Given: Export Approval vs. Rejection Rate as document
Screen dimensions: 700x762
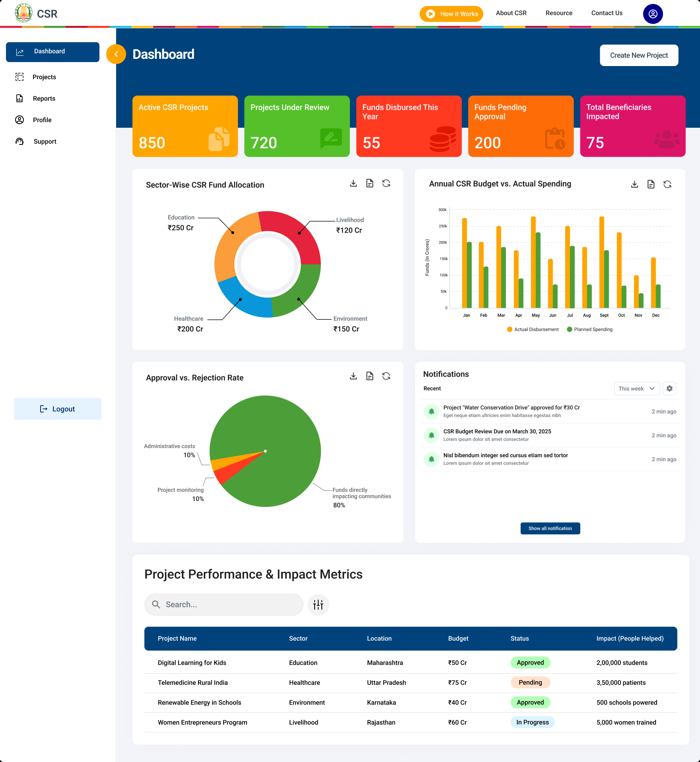Looking at the screenshot, I should pyautogui.click(x=370, y=376).
